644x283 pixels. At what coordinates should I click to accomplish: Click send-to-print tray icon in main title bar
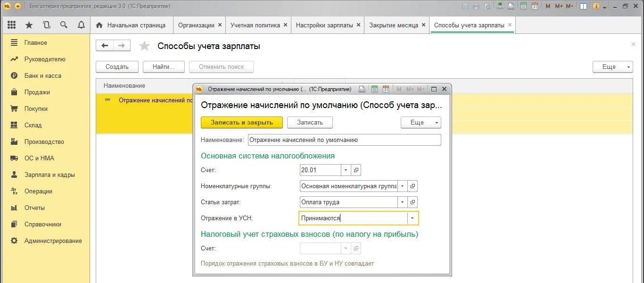coord(511,6)
